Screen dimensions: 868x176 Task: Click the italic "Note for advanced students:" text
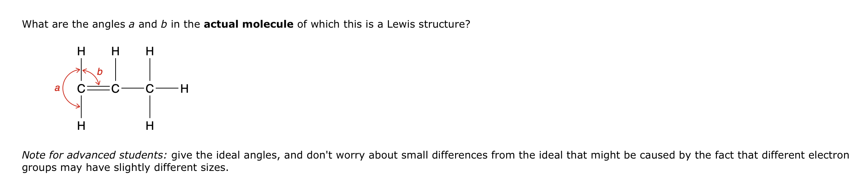[x=95, y=155]
